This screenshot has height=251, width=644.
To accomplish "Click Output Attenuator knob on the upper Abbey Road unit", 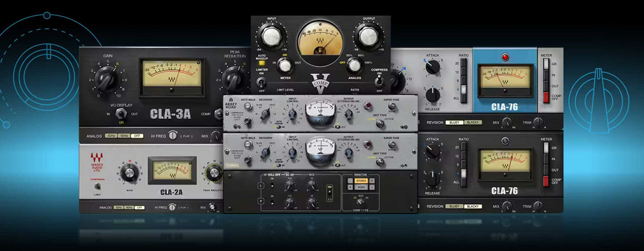I will pyautogui.click(x=349, y=114).
